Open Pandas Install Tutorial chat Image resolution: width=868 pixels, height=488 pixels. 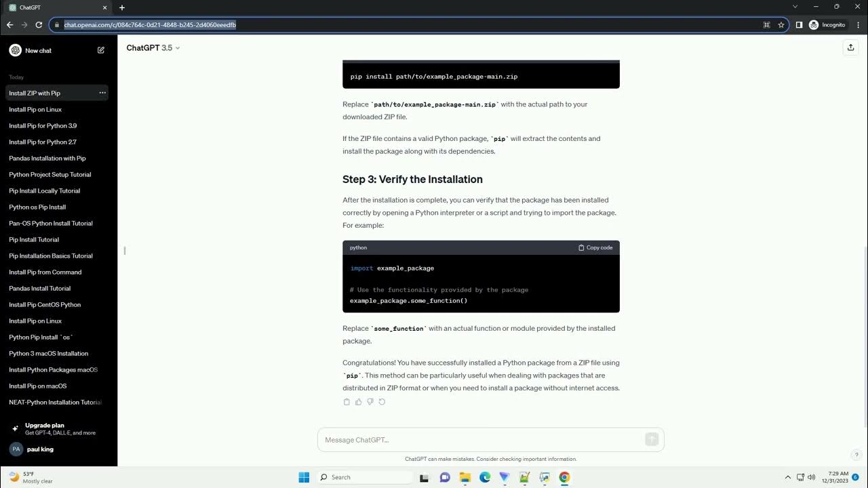pyautogui.click(x=57, y=288)
